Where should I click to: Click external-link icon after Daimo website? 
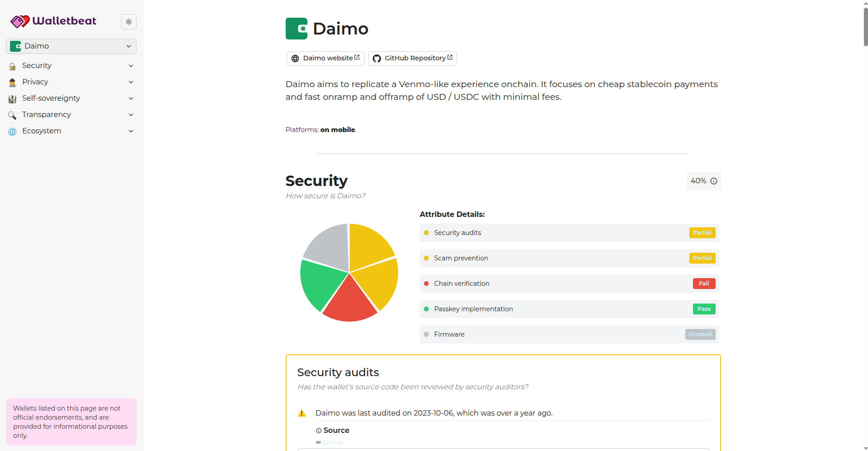pos(357,57)
